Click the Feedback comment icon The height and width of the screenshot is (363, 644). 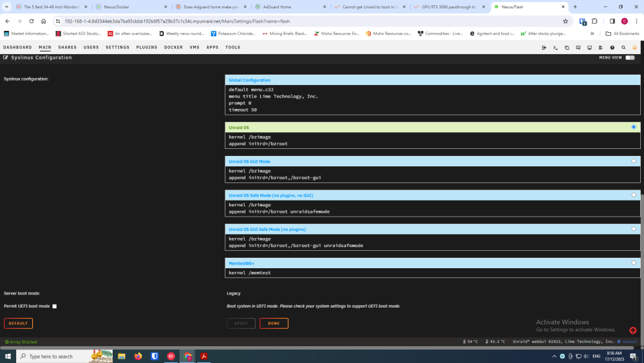[578, 48]
